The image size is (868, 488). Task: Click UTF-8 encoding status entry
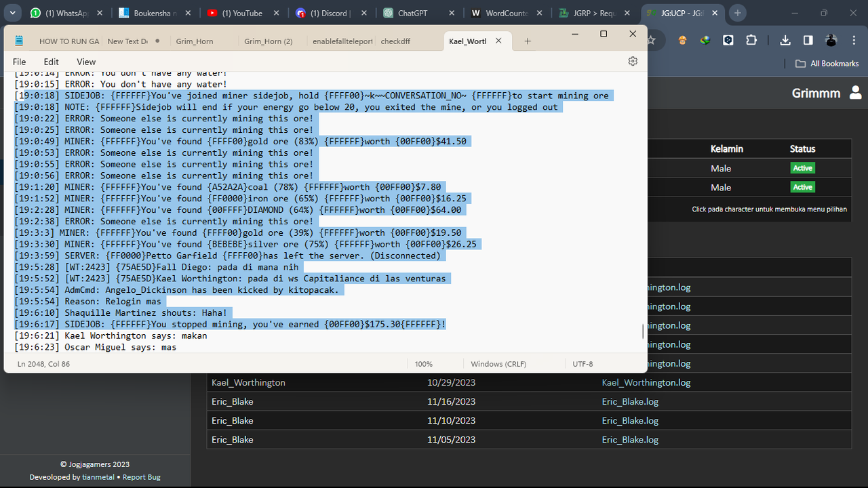pyautogui.click(x=583, y=364)
